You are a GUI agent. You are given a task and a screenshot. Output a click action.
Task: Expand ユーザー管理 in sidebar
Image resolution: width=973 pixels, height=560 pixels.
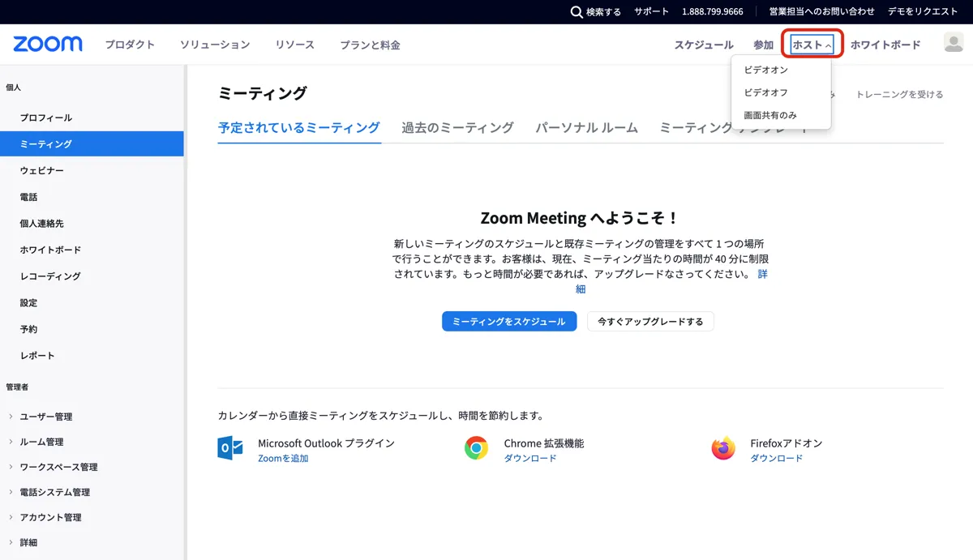(46, 417)
